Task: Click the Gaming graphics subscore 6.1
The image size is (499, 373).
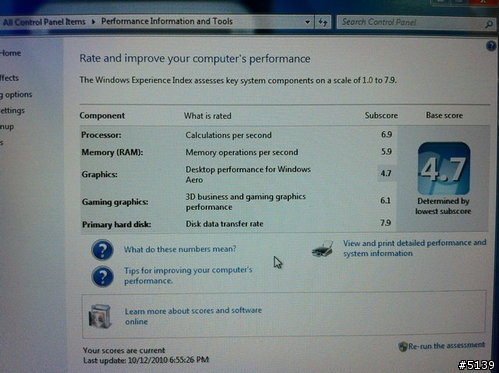Action: click(x=385, y=201)
